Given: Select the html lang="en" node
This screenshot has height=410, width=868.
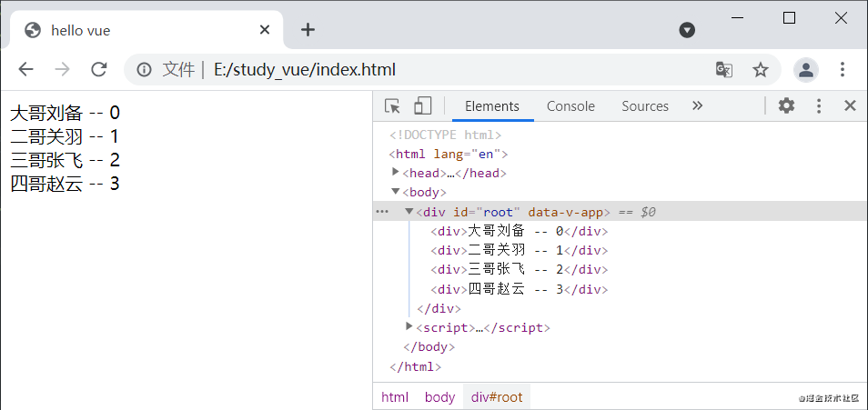Looking at the screenshot, I should coord(449,154).
